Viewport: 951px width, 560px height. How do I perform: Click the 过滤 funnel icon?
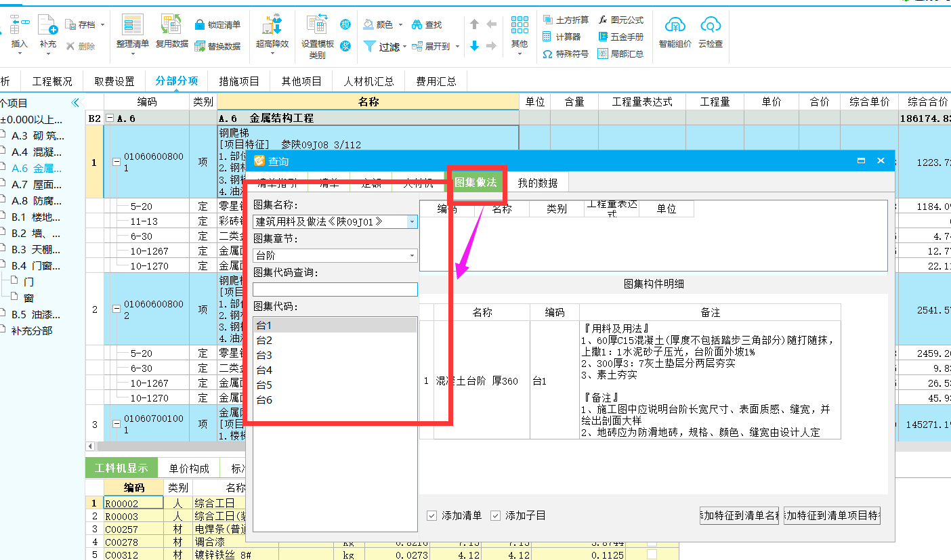click(x=370, y=46)
